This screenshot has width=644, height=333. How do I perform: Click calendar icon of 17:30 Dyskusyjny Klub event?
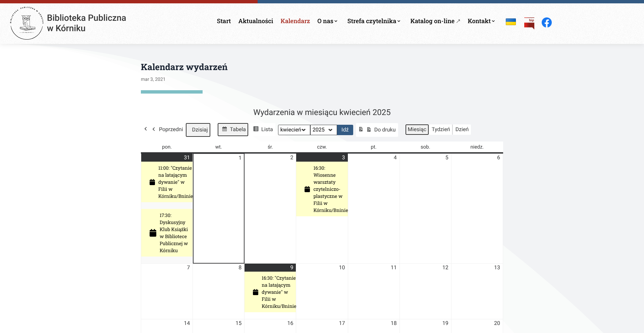coord(153,233)
